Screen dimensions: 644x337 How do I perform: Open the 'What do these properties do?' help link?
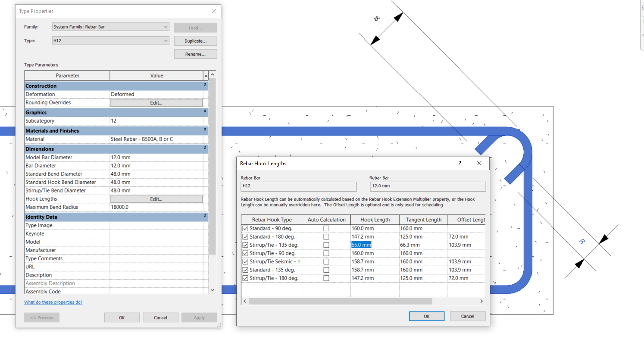(53, 302)
